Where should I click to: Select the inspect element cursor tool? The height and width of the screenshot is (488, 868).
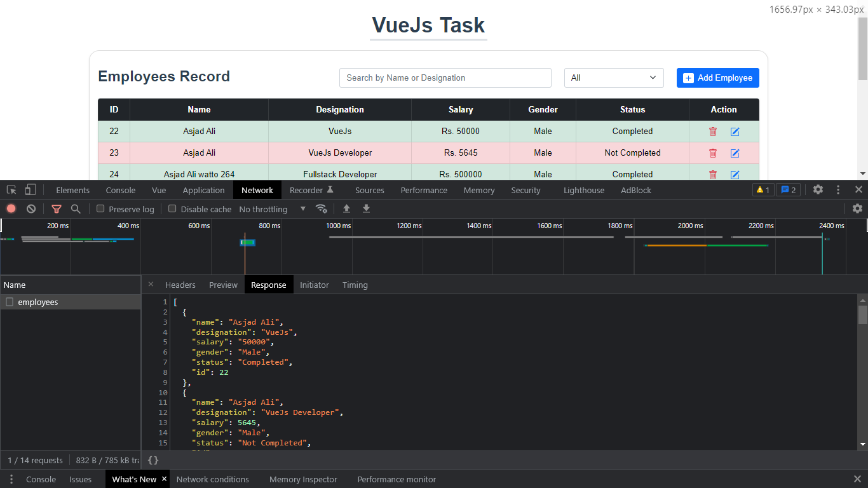coord(10,189)
